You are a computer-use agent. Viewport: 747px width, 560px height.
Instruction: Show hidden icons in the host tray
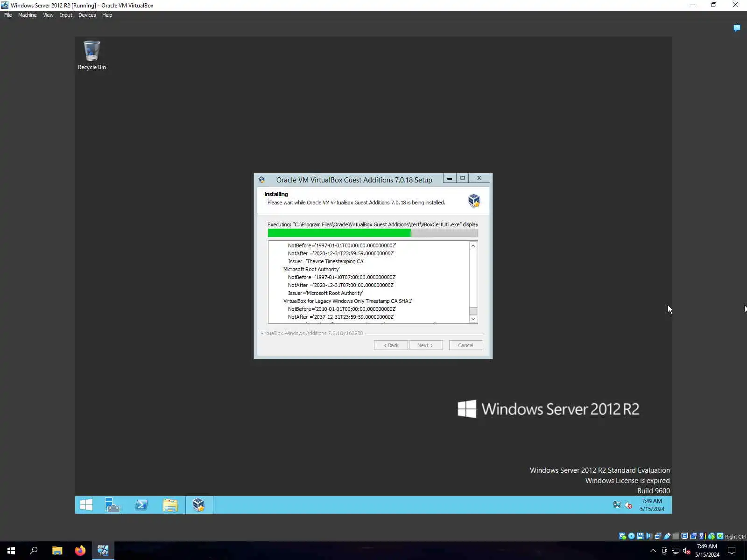pyautogui.click(x=653, y=551)
